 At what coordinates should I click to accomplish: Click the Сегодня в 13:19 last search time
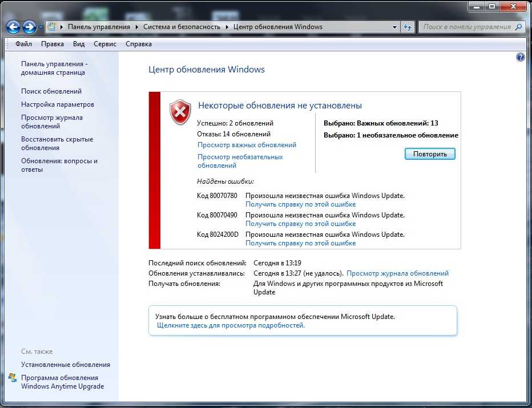[277, 263]
